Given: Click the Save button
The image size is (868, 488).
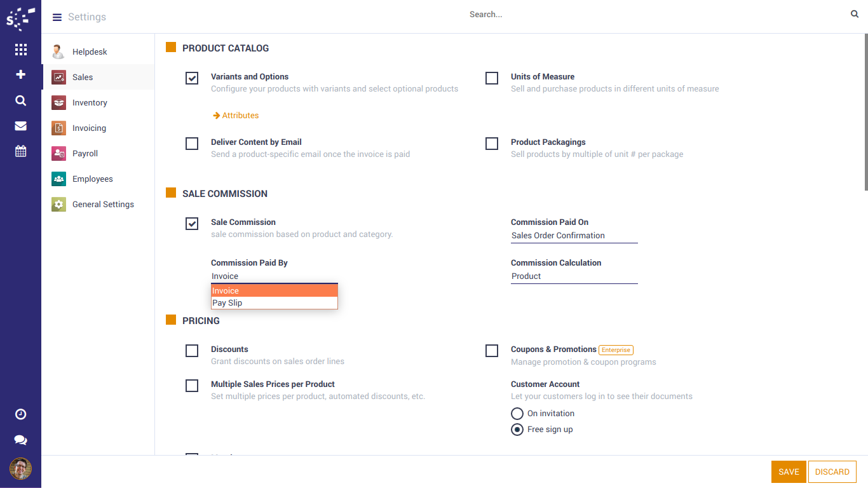Looking at the screenshot, I should pos(789,471).
